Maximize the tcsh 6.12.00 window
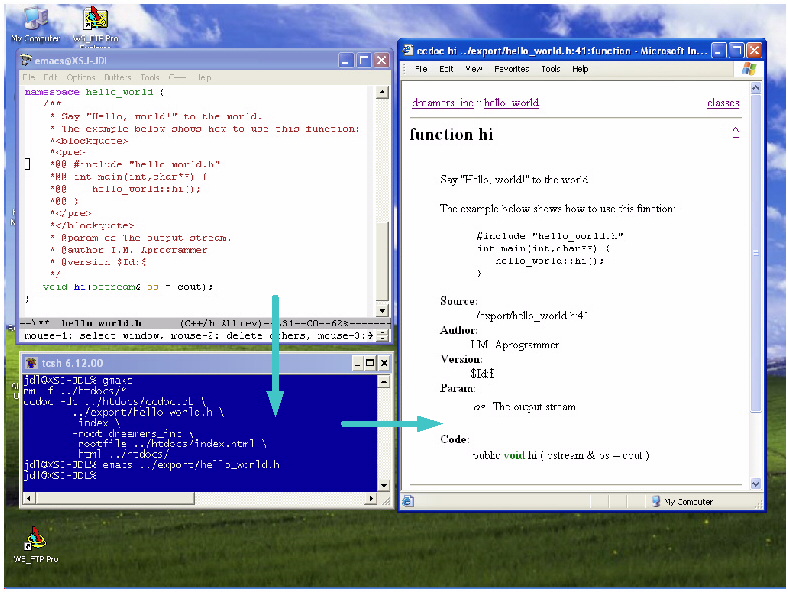This screenshot has height=595, width=788. coord(370,363)
